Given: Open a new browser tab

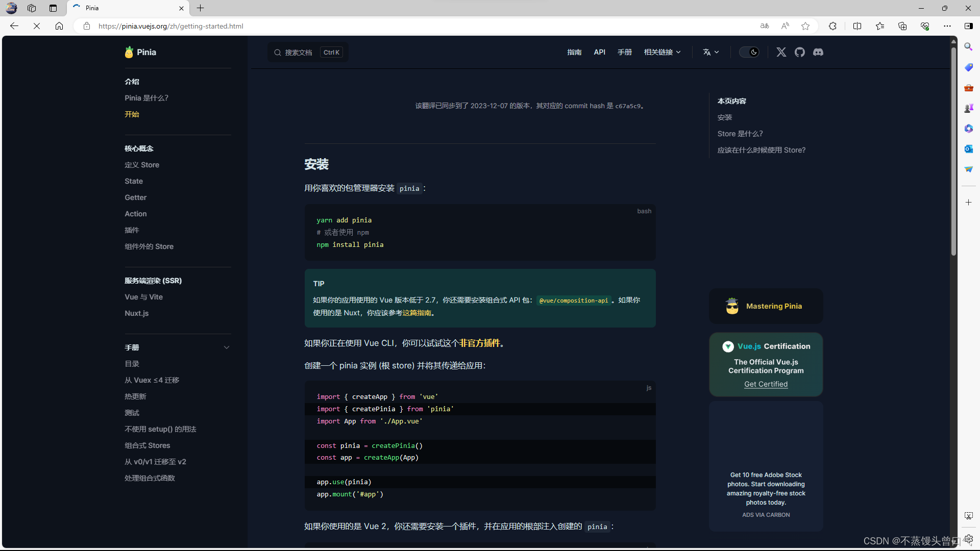Looking at the screenshot, I should coord(201,8).
